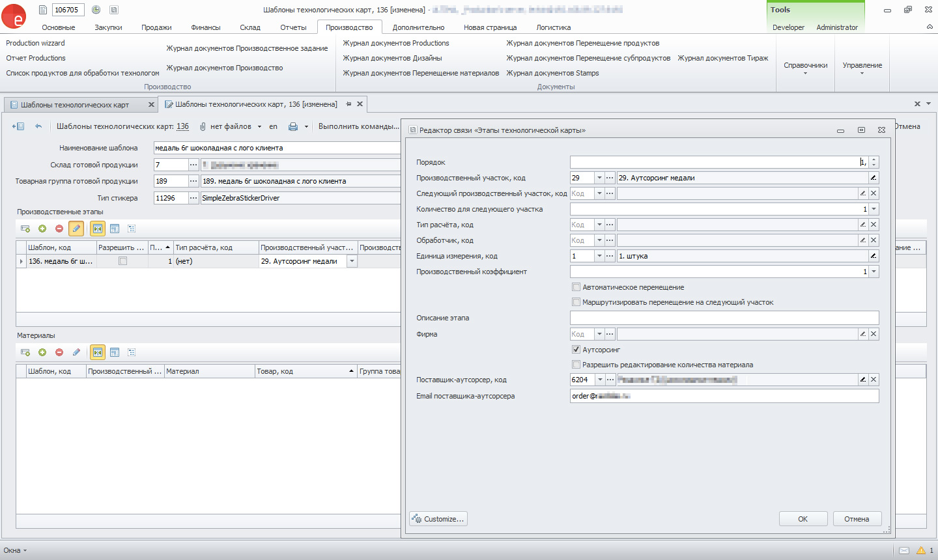Open the Финансы ribbon tab
The width and height of the screenshot is (938, 560).
click(x=205, y=27)
